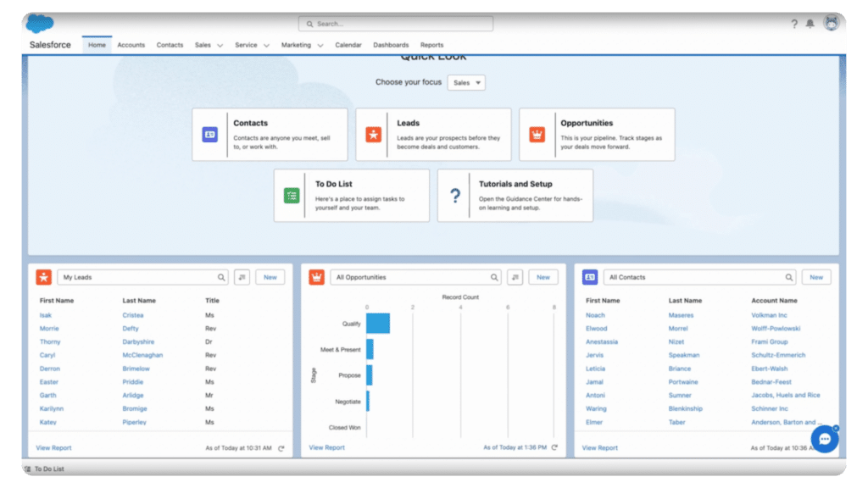Open View Report under My Leads
This screenshot has width=868, height=488.
[53, 447]
